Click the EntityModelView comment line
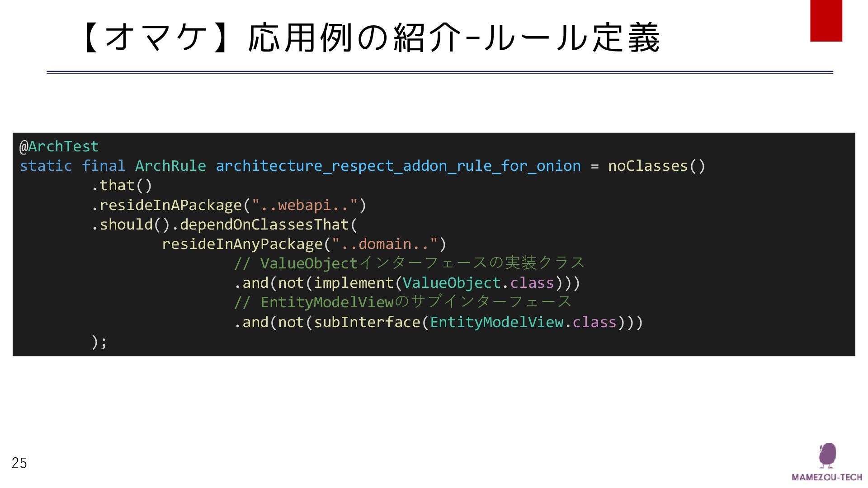Screen dimensions: 868x488 click(403, 302)
